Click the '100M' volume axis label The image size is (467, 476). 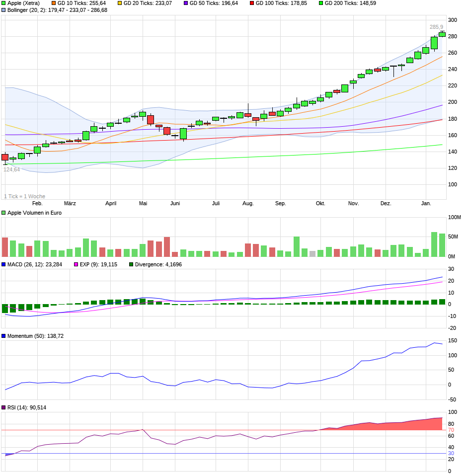coord(454,217)
